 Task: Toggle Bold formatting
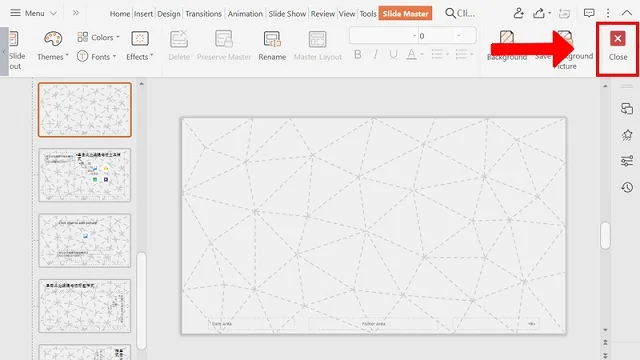358,54
